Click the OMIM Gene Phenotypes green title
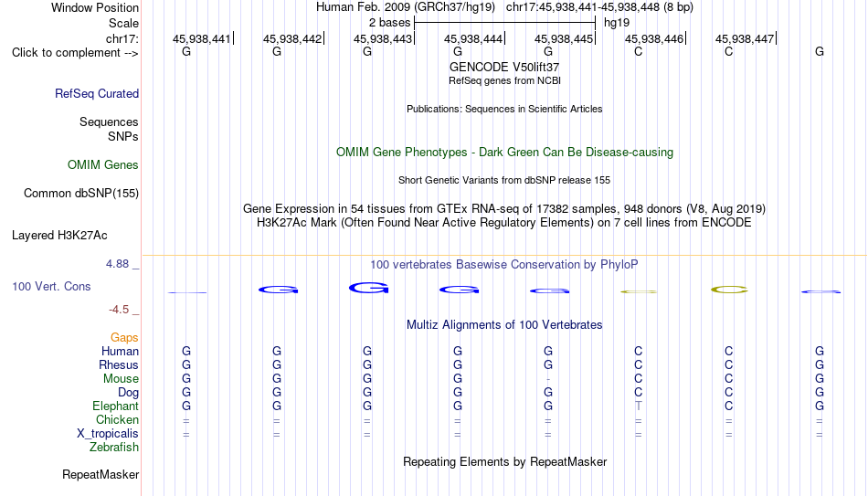 505,153
